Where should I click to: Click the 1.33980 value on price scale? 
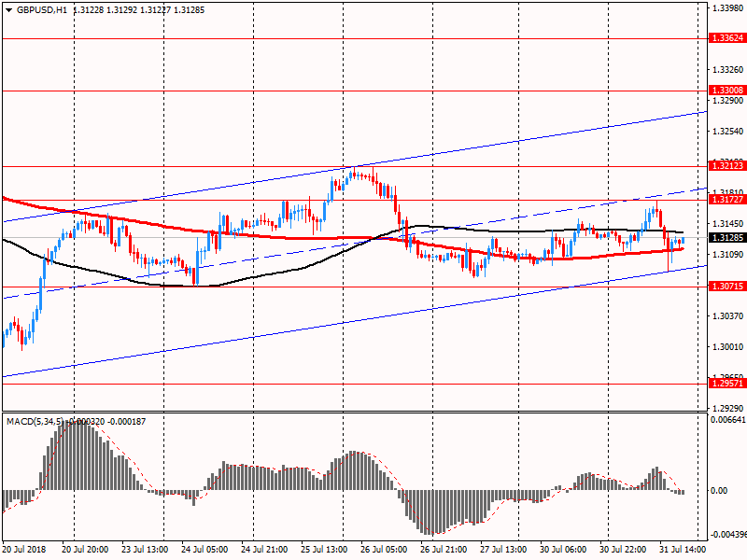pyautogui.click(x=727, y=8)
